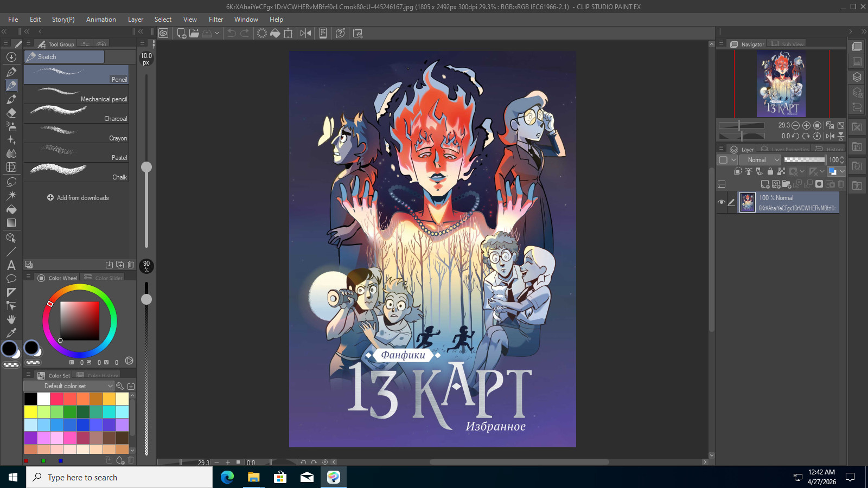Select the Eraser tool in the toolbox
Image resolution: width=868 pixels, height=488 pixels.
click(x=11, y=113)
